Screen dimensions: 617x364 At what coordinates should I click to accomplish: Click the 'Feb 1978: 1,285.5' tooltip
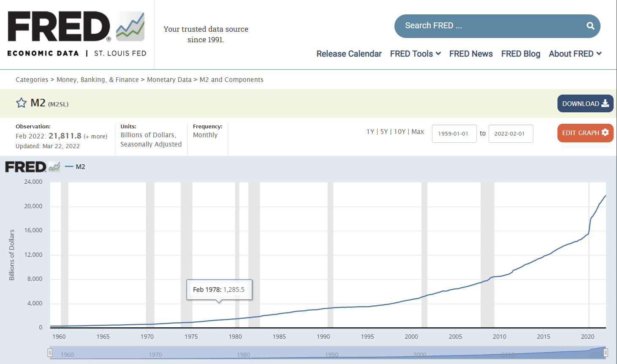pos(219,290)
